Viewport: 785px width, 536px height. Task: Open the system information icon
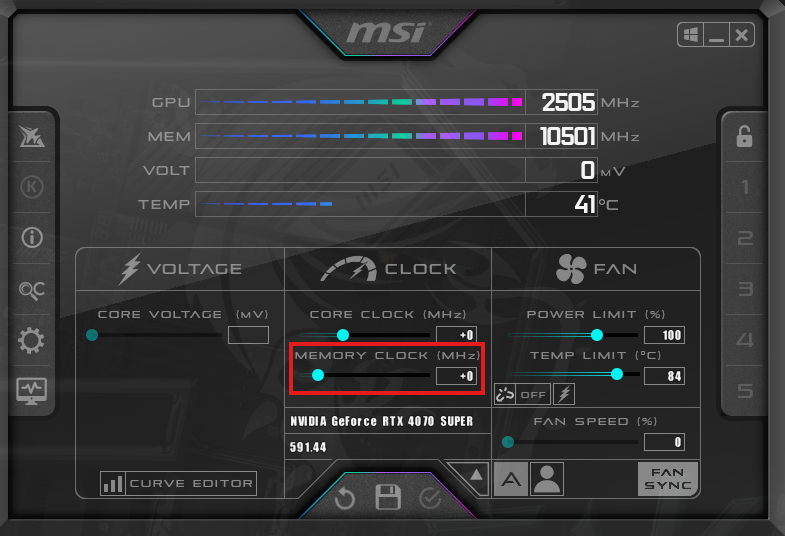click(32, 238)
